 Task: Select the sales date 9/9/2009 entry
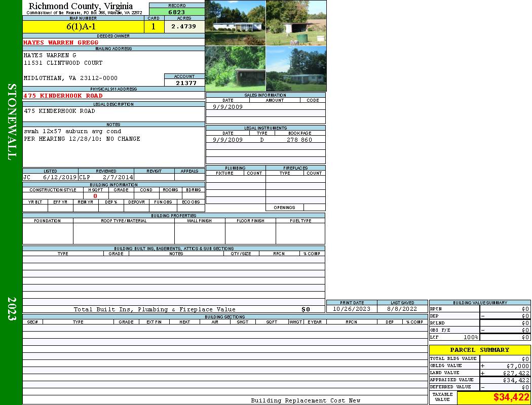coord(227,107)
